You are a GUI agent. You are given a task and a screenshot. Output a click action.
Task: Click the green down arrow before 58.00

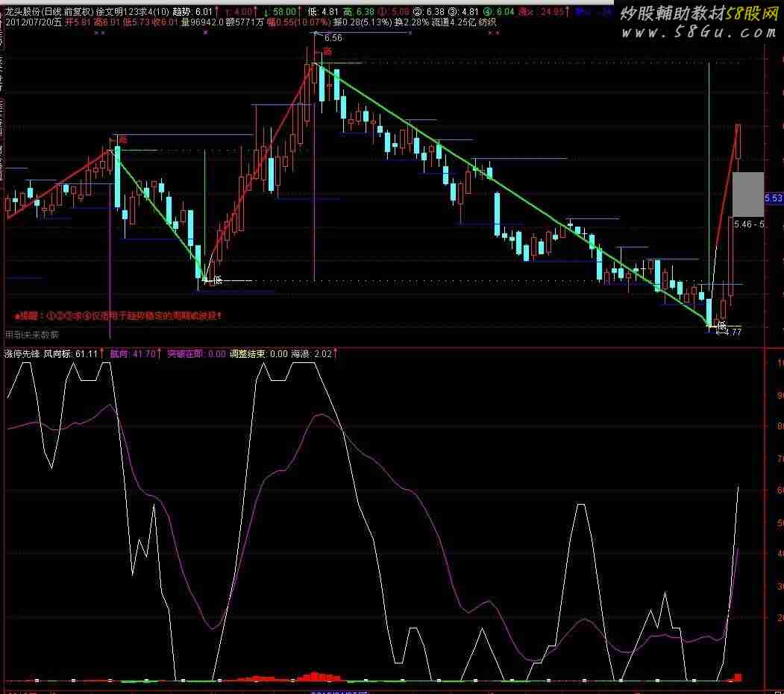coord(267,12)
